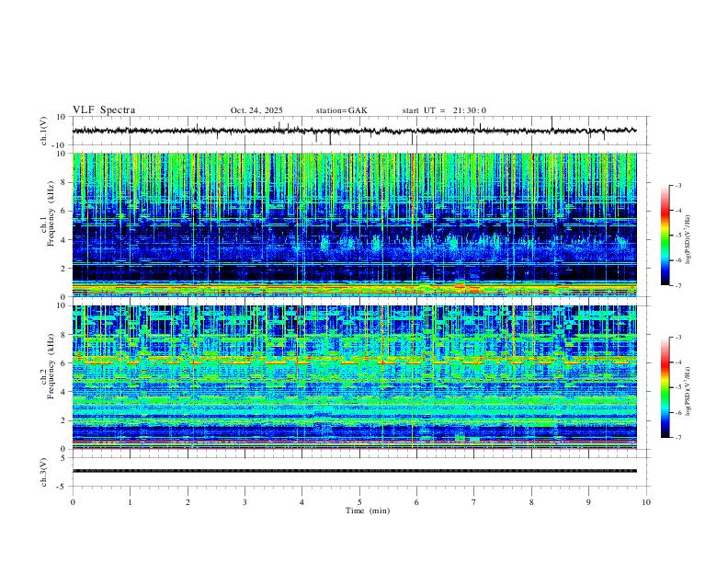
Task: Click the "7" minute tick on time axis
Action: point(474,502)
